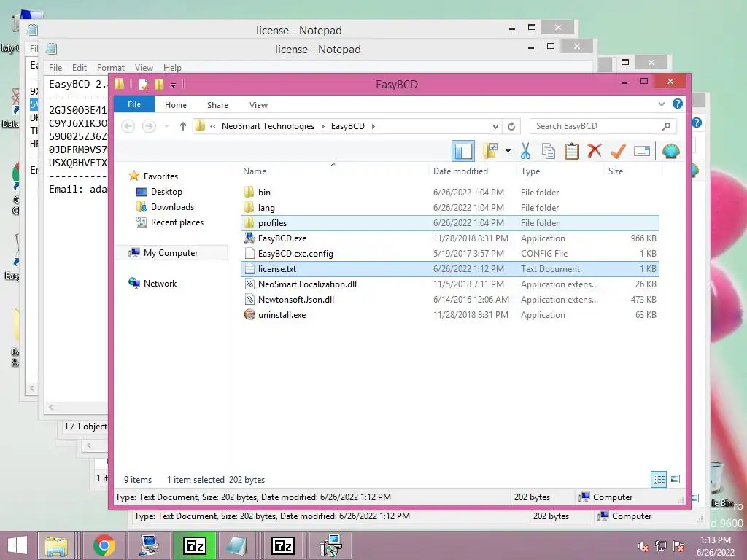Click the double chevron at breadcrumb start
The height and width of the screenshot is (560, 747).
[213, 126]
